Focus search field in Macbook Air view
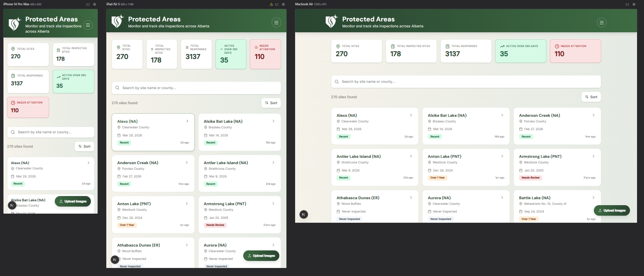The image size is (644, 276). (466, 82)
